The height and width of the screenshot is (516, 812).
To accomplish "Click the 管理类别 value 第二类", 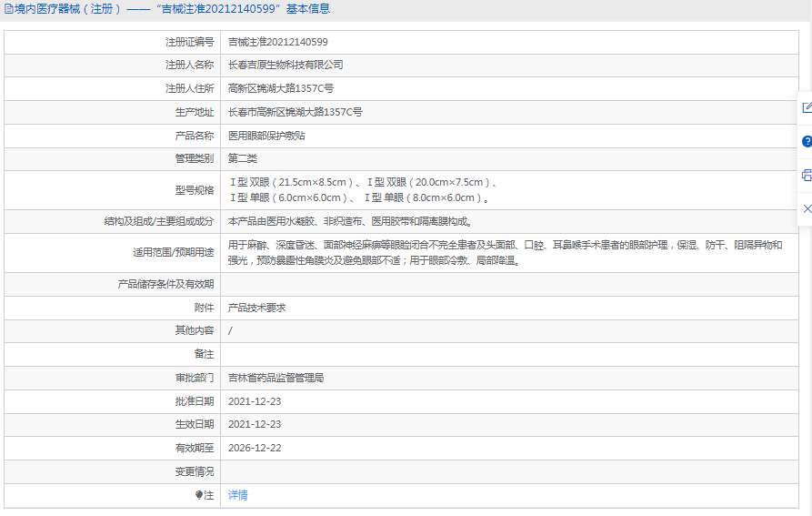I will click(243, 159).
